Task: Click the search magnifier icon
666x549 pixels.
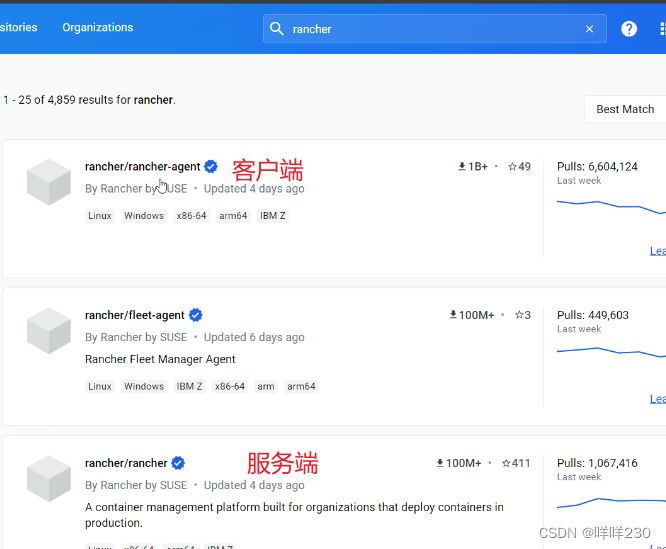Action: pyautogui.click(x=277, y=29)
